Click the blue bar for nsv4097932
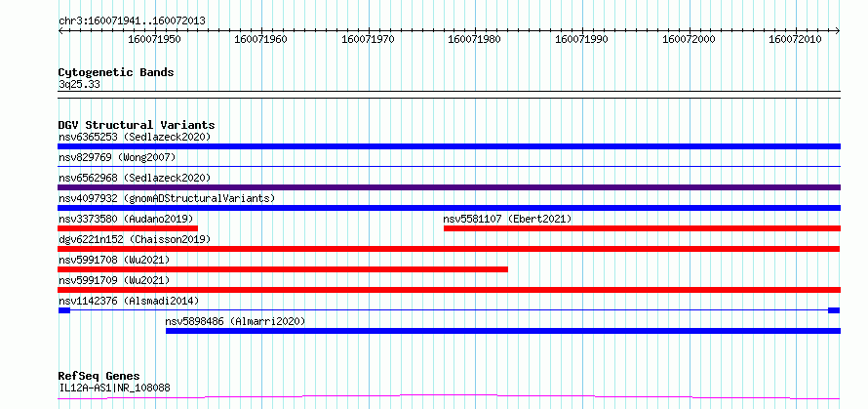This screenshot has height=409, width=868. click(449, 208)
